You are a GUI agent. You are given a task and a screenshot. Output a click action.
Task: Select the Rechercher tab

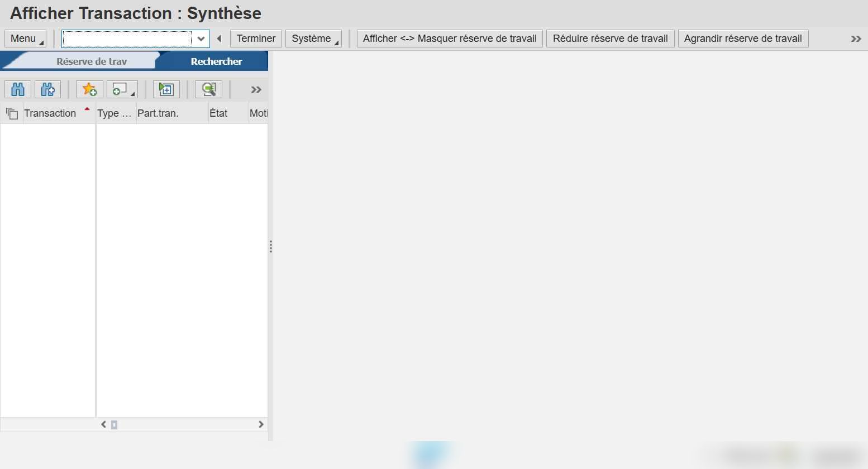click(x=216, y=61)
